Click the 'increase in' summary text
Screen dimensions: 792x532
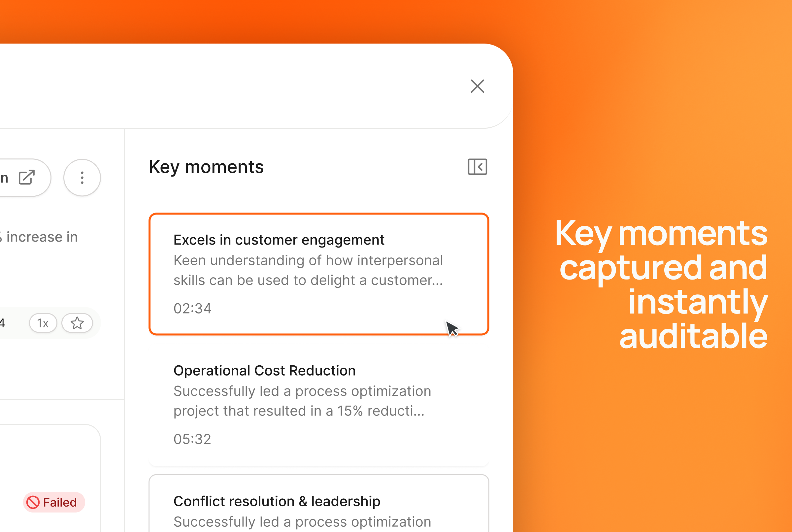(x=42, y=237)
